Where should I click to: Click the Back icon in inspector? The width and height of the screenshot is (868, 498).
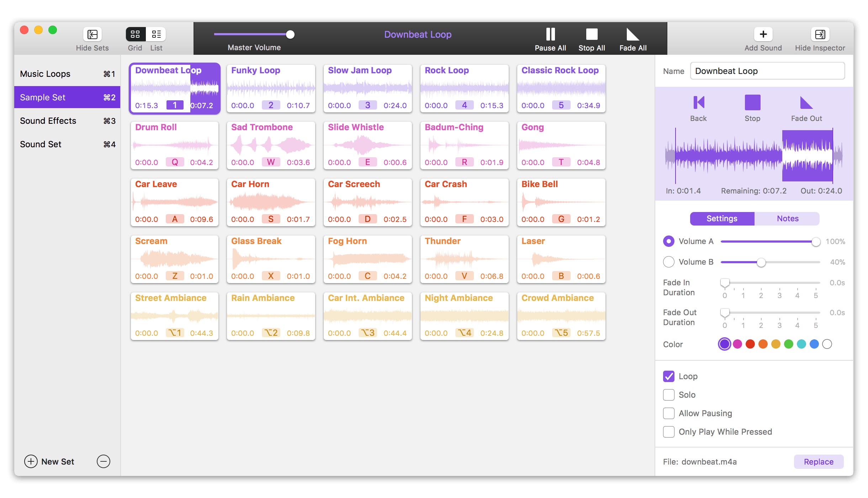698,103
